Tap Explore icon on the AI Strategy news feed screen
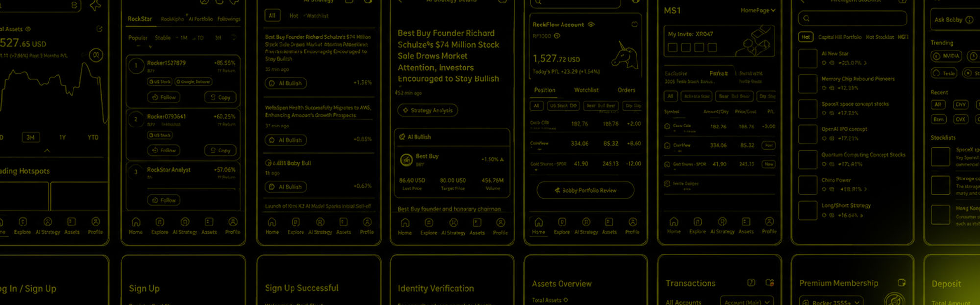The image size is (980, 305). click(295, 222)
